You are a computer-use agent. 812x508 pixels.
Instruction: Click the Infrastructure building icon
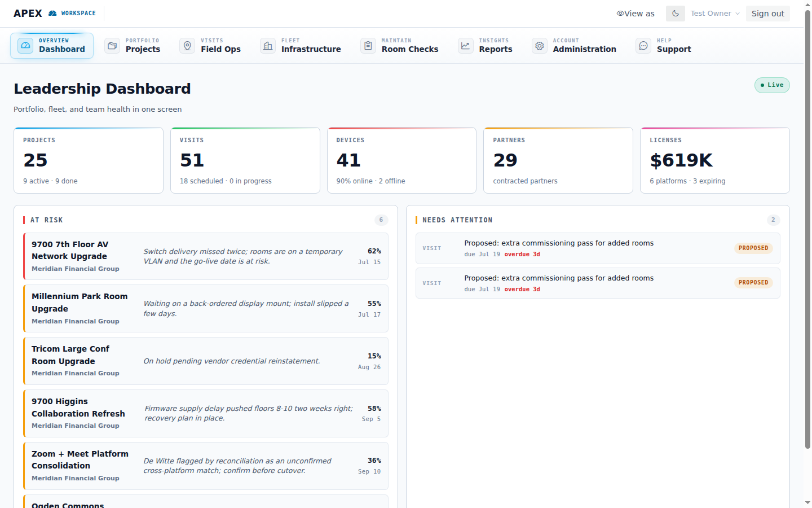(268, 46)
